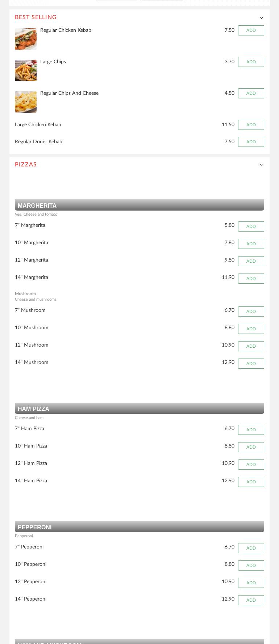Select the Margherita category header

click(139, 205)
